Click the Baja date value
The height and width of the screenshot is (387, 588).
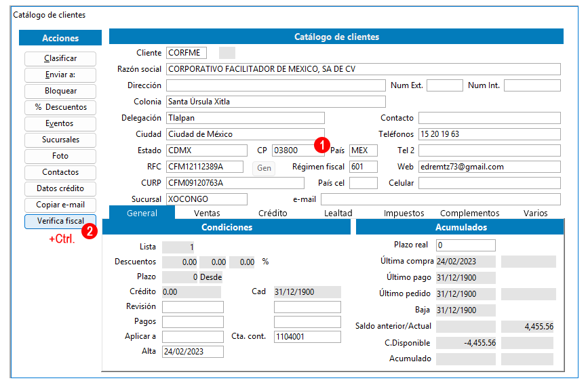tap(466, 310)
